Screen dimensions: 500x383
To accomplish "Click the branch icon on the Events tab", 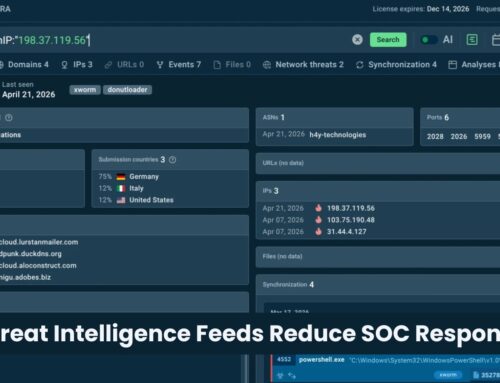I will [160, 65].
